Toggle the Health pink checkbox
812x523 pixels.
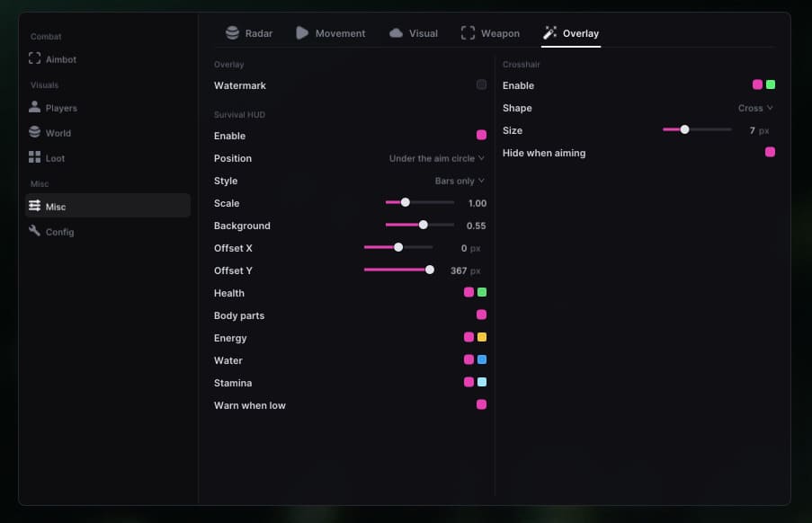(468, 292)
